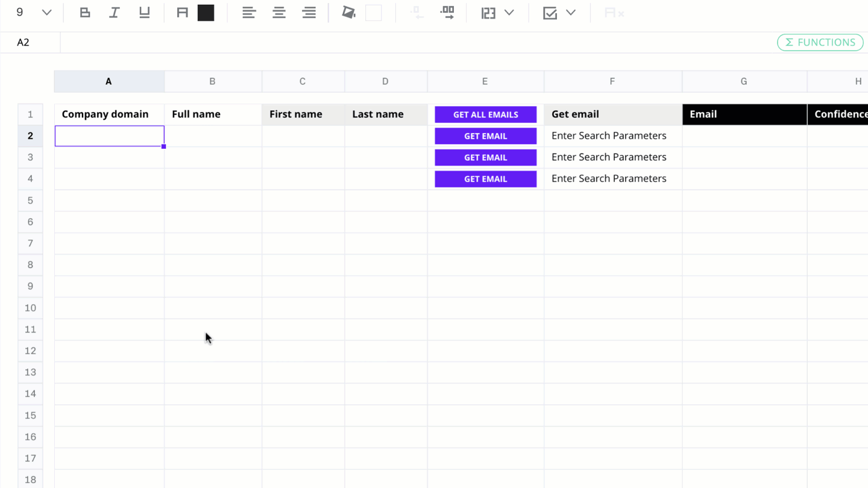The height and width of the screenshot is (488, 868).
Task: Open the font size 9 dropdown
Action: coord(33,13)
